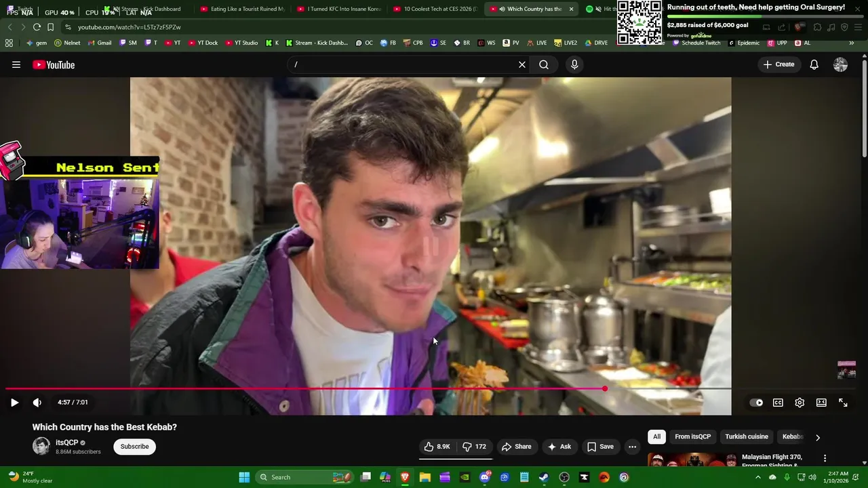
Task: Open the bookmarks grid apps icon
Action: coord(9,43)
